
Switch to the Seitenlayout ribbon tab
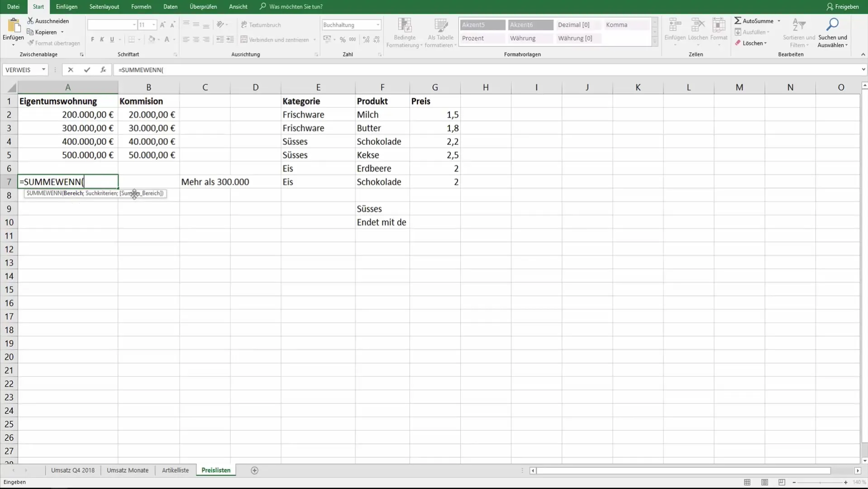(104, 7)
